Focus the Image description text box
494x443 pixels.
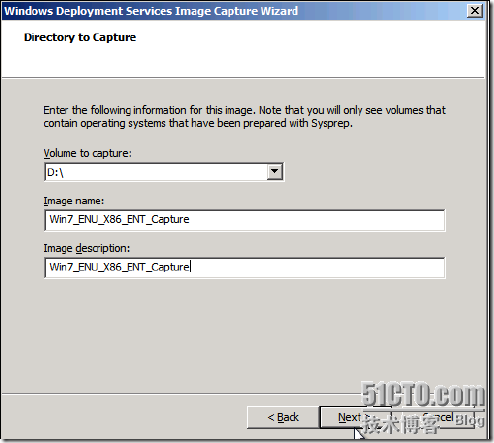coord(245,267)
